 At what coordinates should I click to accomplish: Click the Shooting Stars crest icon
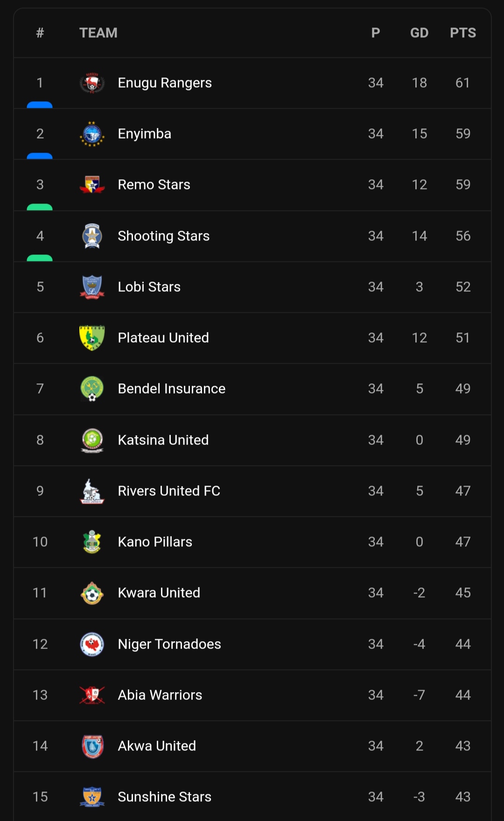point(92,236)
